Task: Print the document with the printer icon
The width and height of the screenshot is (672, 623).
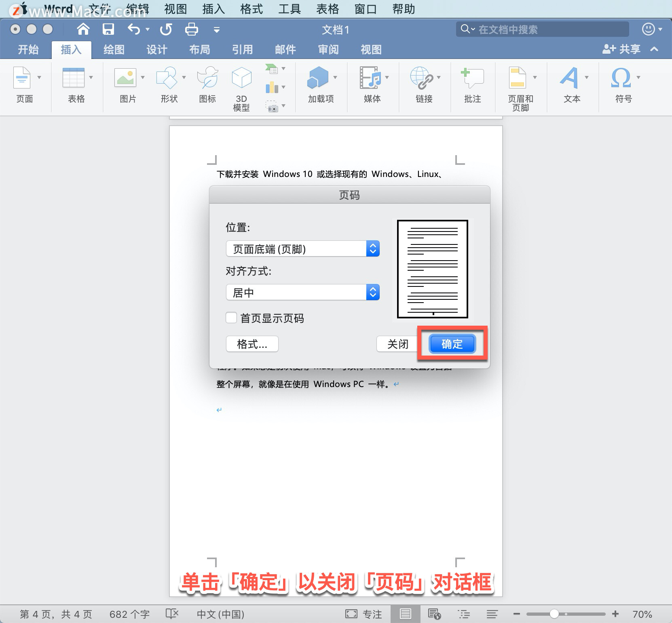Action: click(191, 29)
